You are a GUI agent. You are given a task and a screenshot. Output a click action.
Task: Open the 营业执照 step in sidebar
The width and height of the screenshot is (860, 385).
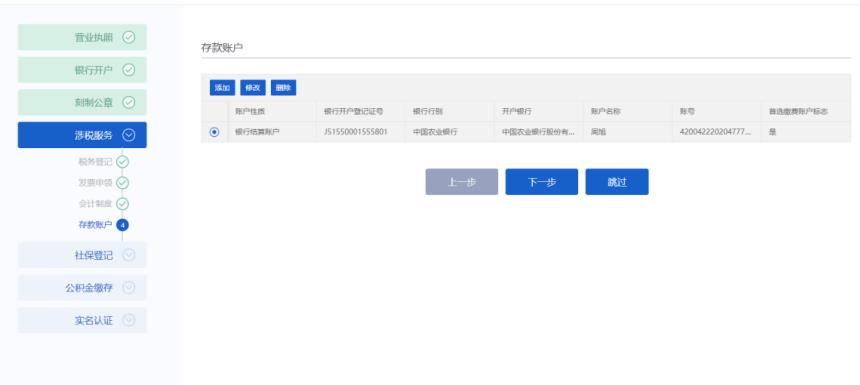tap(82, 37)
